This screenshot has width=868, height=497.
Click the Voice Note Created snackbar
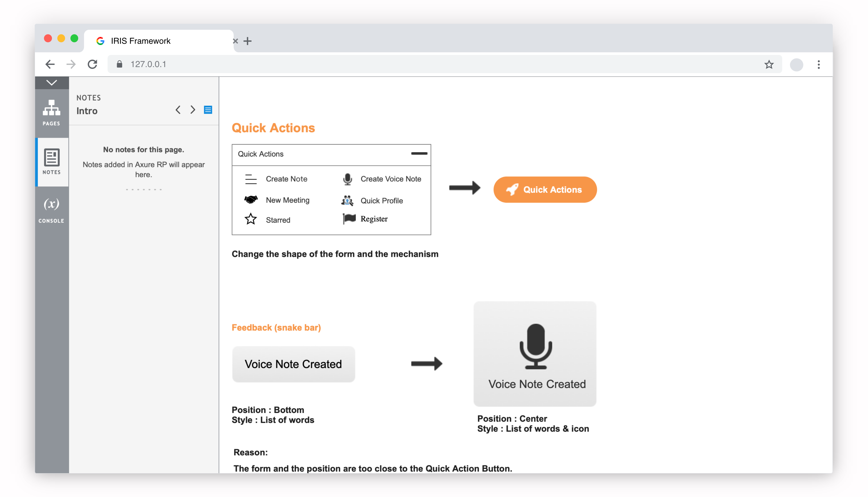click(x=293, y=364)
